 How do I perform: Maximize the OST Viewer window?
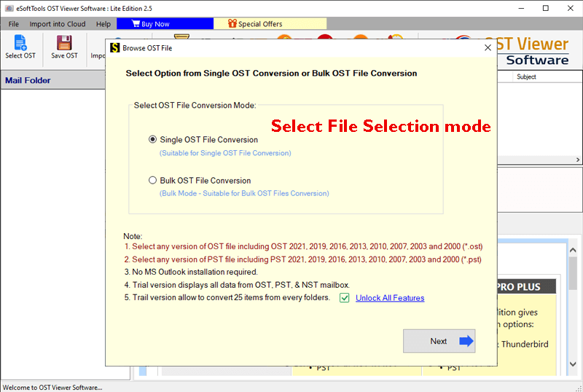click(x=545, y=8)
